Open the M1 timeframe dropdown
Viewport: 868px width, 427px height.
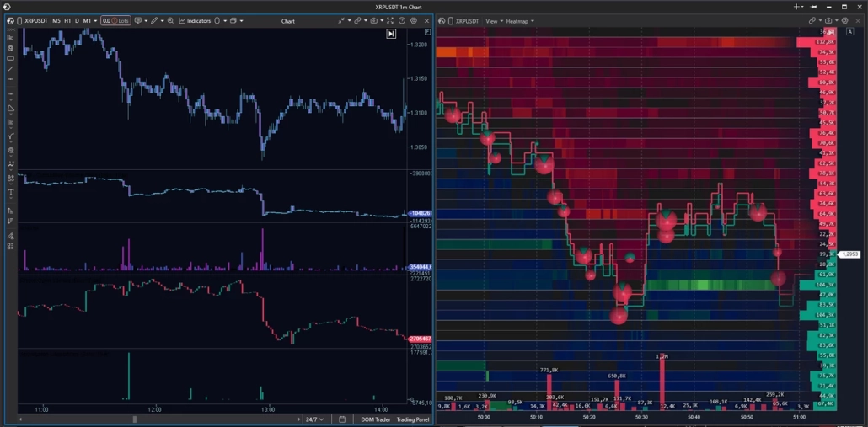pyautogui.click(x=89, y=20)
